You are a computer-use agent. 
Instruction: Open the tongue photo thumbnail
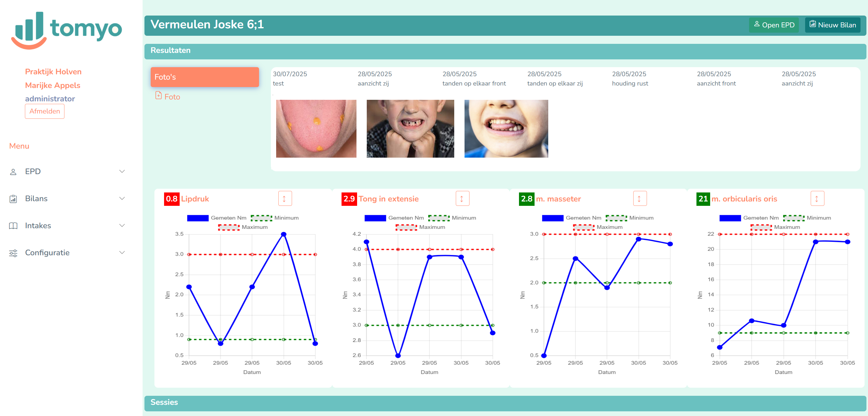[x=316, y=128]
